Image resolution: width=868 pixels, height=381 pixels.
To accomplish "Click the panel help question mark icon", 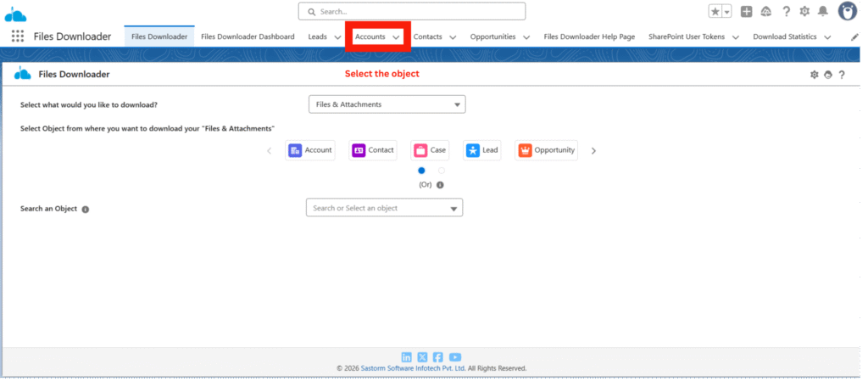I will tap(842, 75).
